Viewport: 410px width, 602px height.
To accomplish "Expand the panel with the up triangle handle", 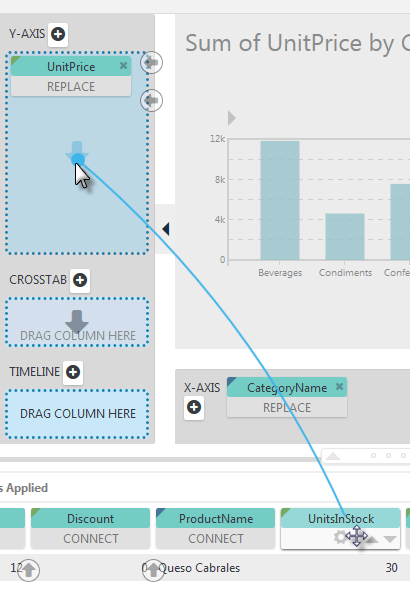I will pyautogui.click(x=333, y=456).
